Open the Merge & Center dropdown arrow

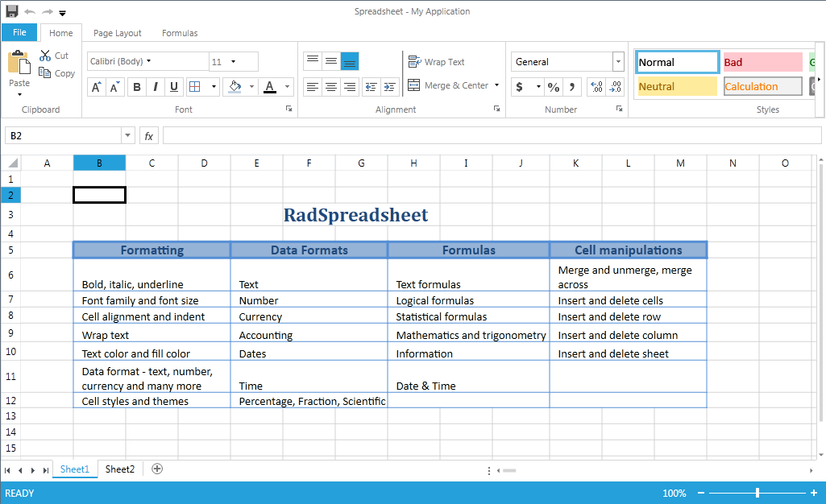496,85
